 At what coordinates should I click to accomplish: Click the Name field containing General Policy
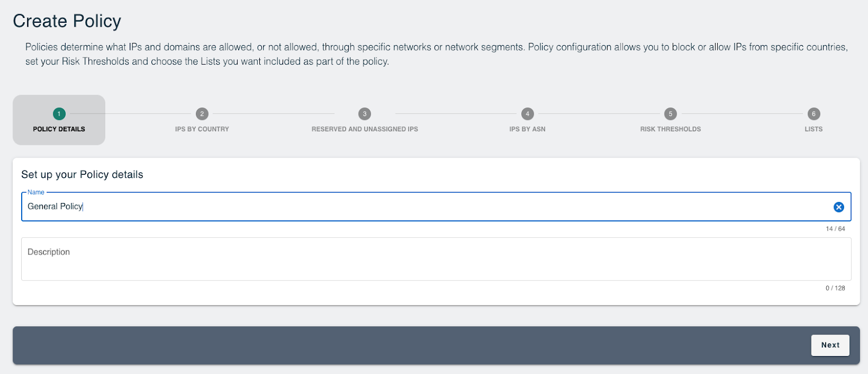(436, 207)
